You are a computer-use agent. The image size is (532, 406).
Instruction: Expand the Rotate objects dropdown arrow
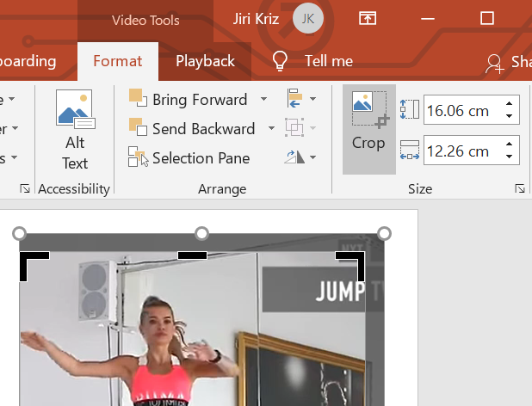313,157
